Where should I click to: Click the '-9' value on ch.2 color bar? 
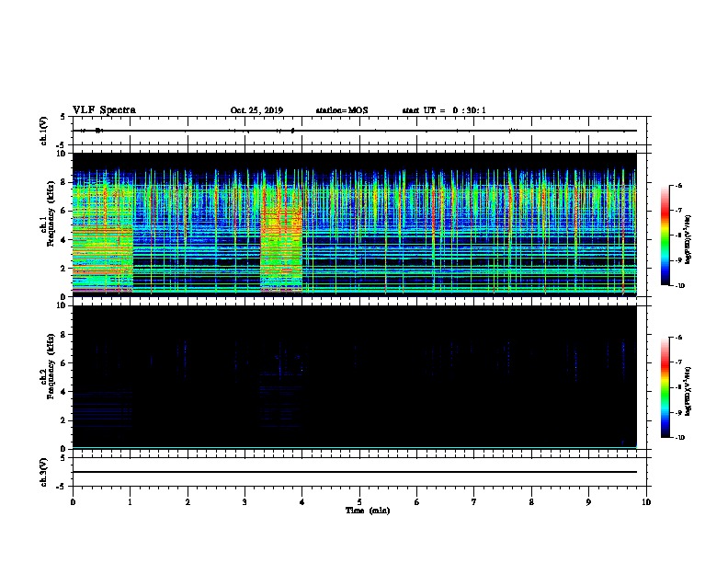pyautogui.click(x=678, y=412)
